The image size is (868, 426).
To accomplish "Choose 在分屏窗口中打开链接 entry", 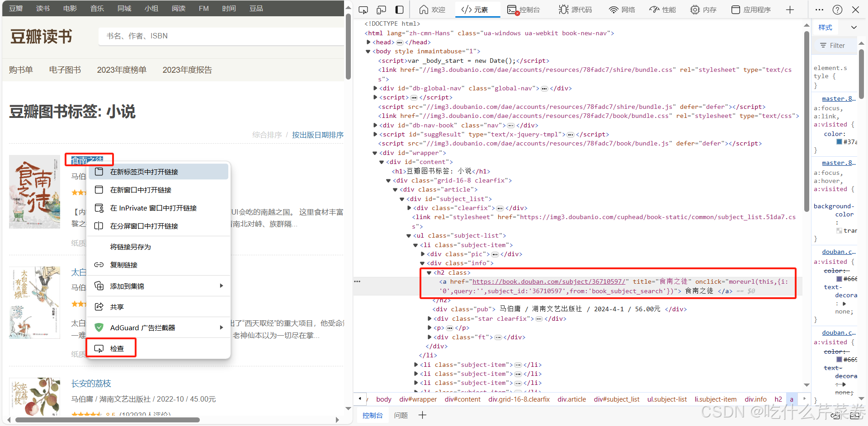I will (158, 226).
